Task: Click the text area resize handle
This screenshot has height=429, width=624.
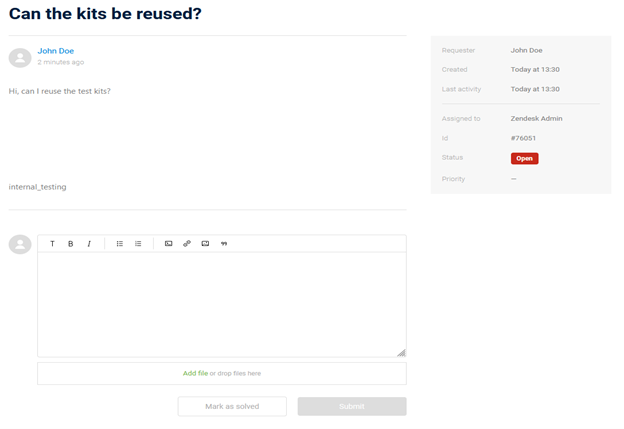Action: pyautogui.click(x=401, y=353)
